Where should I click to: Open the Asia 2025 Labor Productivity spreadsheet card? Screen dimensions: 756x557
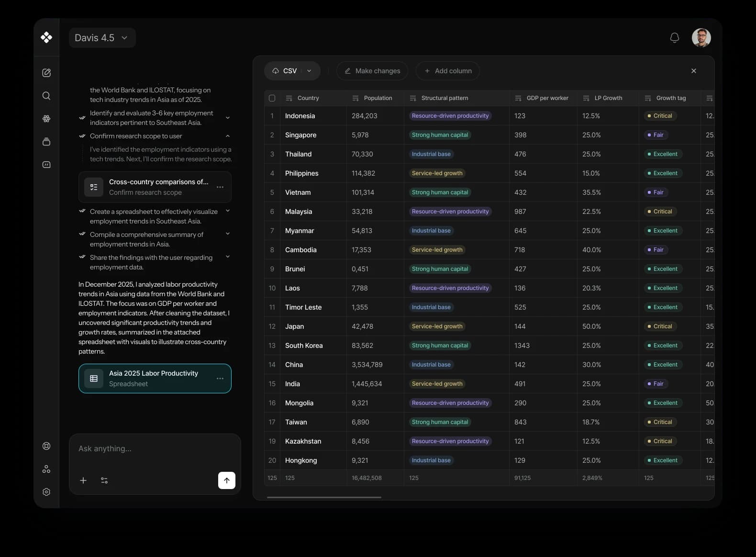coord(155,379)
